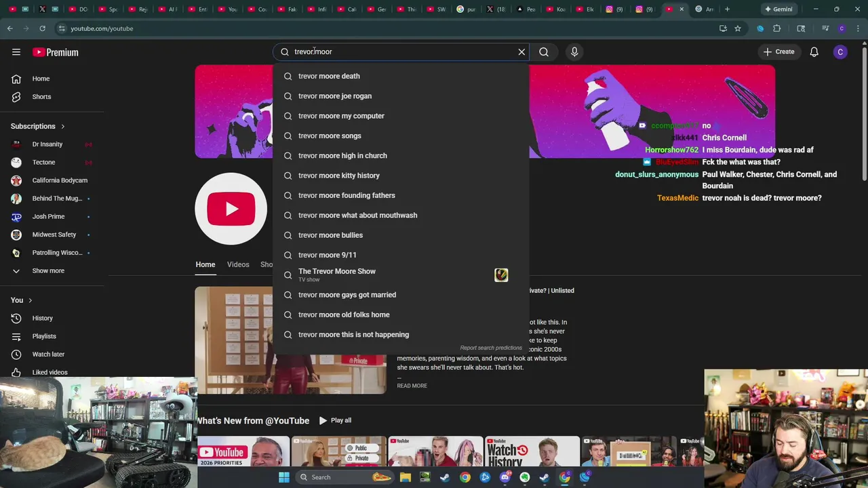
Task: Open the Google tab in the tab strip
Action: pyautogui.click(x=467, y=9)
